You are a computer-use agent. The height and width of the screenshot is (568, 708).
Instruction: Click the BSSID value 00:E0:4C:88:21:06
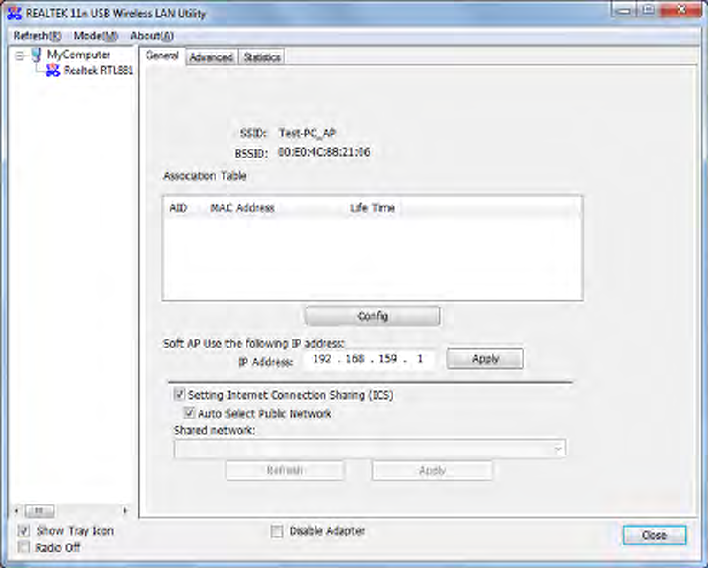(x=324, y=152)
